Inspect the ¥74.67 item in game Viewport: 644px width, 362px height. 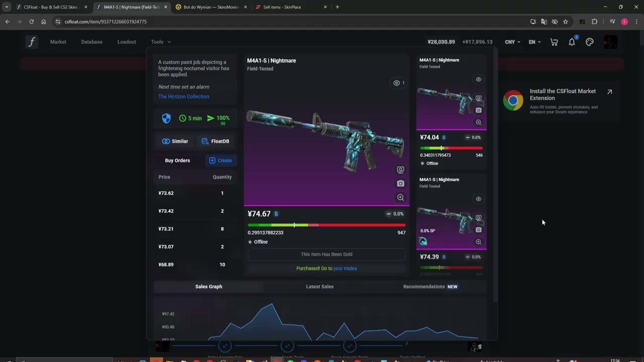pos(400,170)
